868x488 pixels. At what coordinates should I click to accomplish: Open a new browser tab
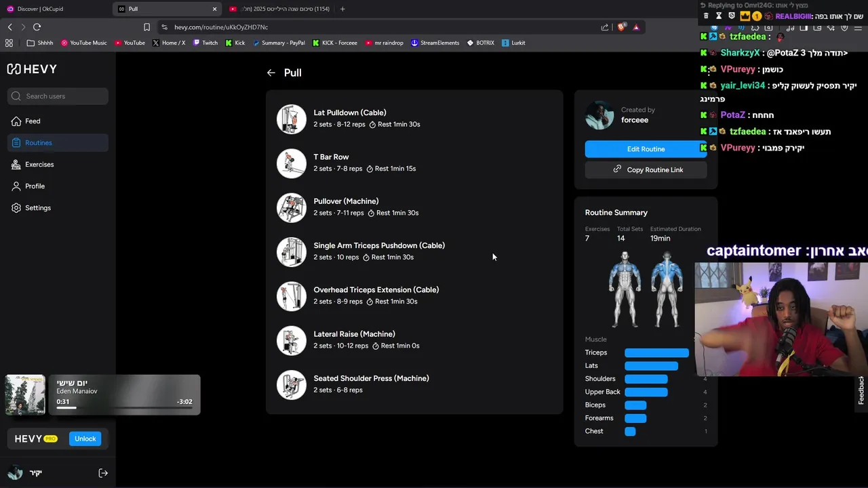tap(342, 9)
